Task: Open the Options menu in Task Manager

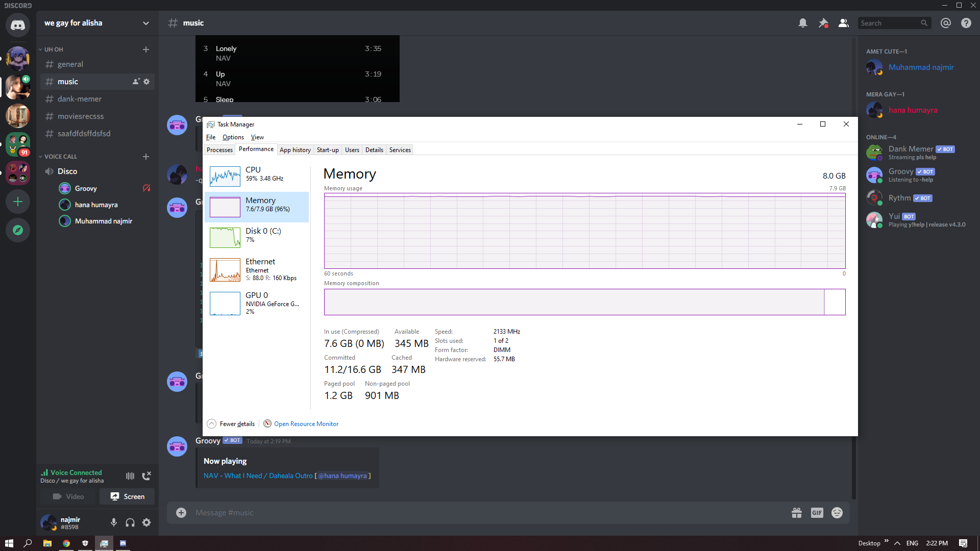Action: pyautogui.click(x=233, y=137)
